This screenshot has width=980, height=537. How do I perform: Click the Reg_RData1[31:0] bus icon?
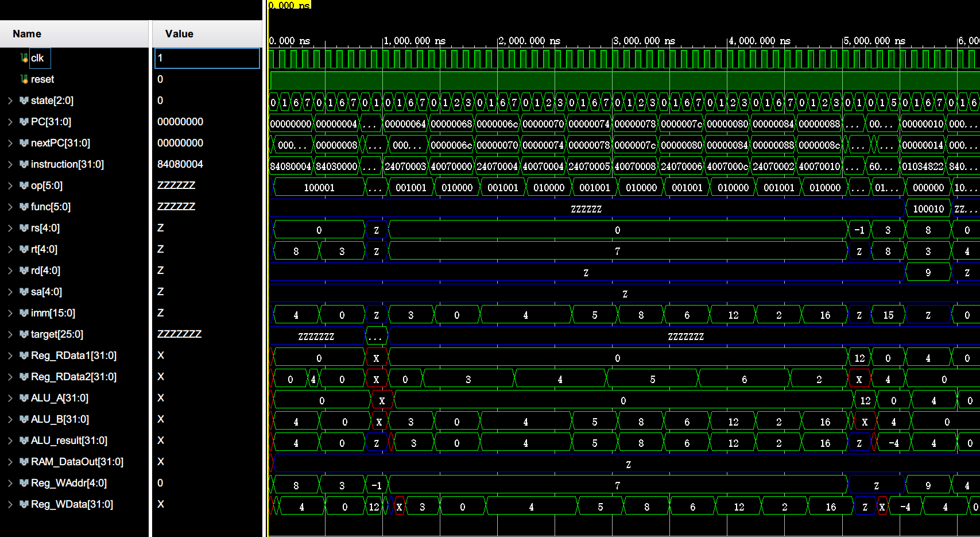pos(24,356)
